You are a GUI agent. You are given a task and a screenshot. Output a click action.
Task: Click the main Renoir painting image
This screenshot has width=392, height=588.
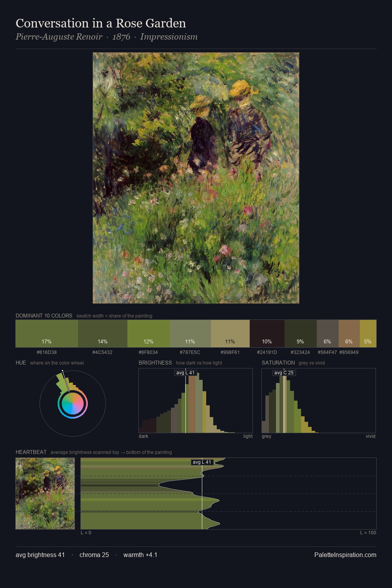pyautogui.click(x=196, y=178)
